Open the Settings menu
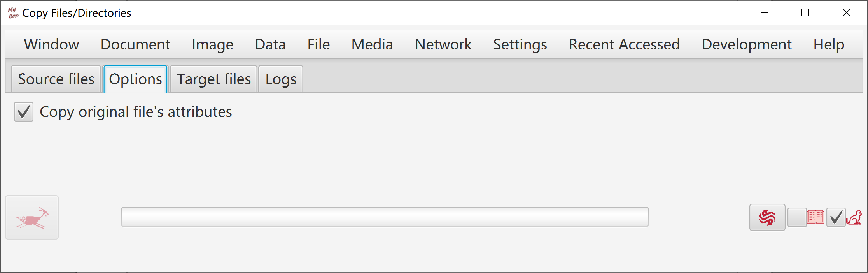This screenshot has height=273, width=868. (520, 44)
